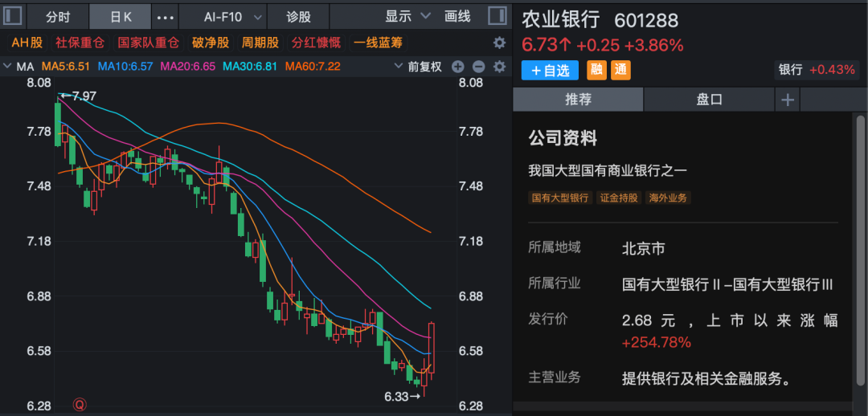The height and width of the screenshot is (416, 868).
Task: Click the 分红慷慨 tag
Action: pos(316,43)
